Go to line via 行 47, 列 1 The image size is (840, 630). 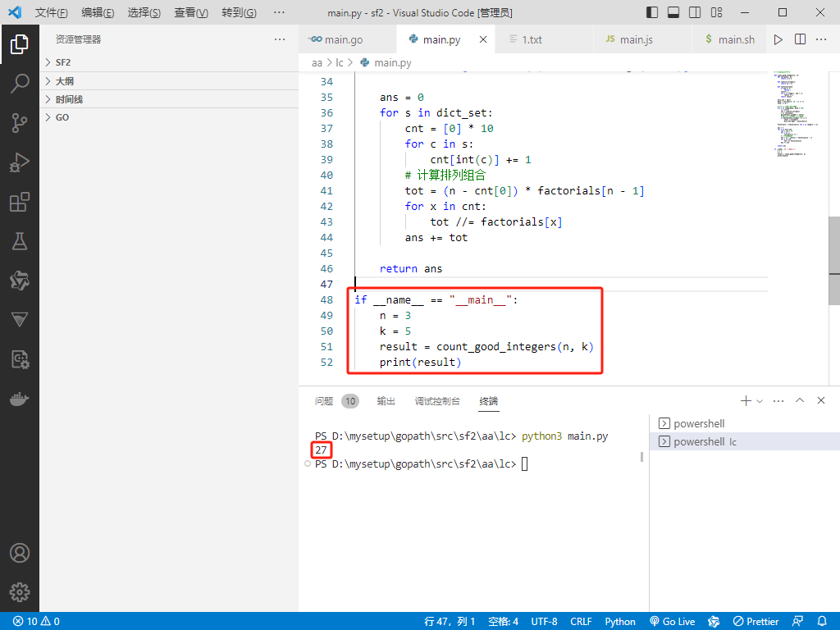(450, 622)
